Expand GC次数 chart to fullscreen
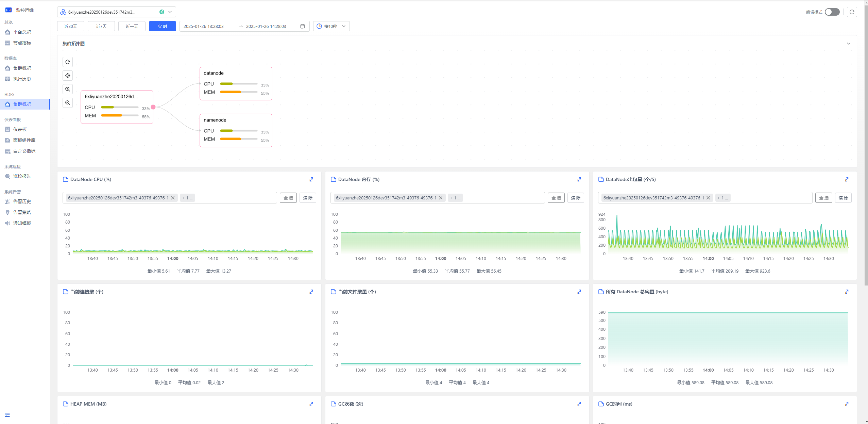 (x=579, y=404)
